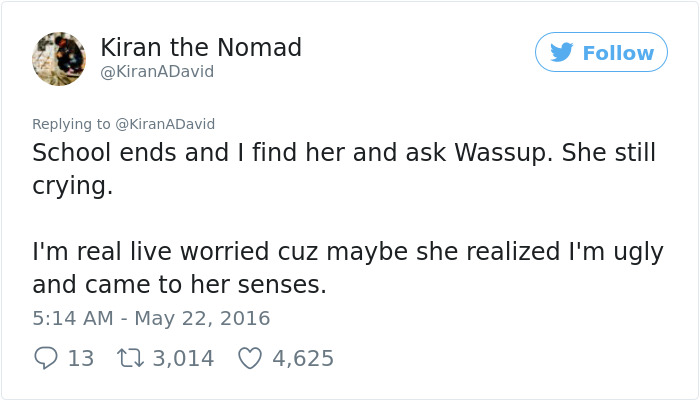Open the Kiran the Nomad display name
Image resolution: width=700 pixels, height=401 pixels.
click(201, 47)
